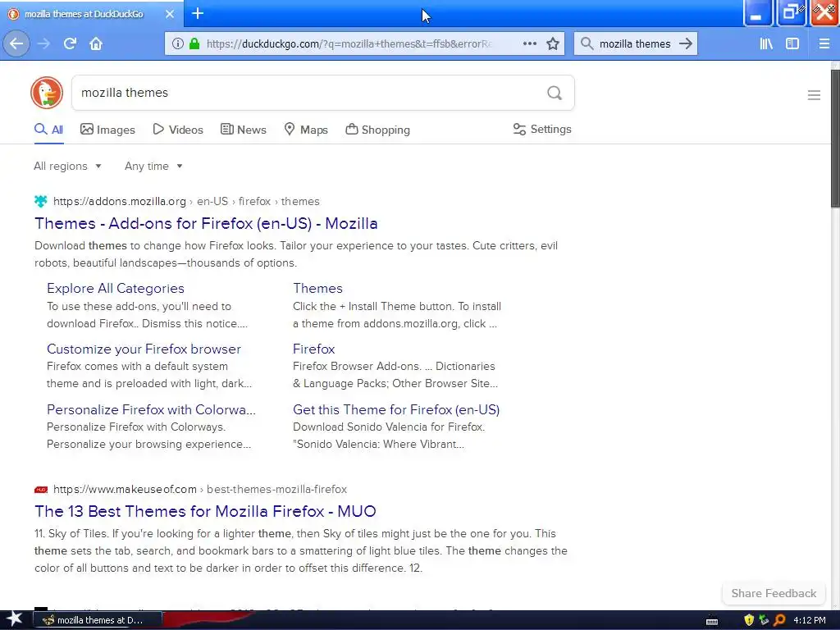This screenshot has height=630, width=840.
Task: Select the mozilla themes taskbar button
Action: point(98,620)
